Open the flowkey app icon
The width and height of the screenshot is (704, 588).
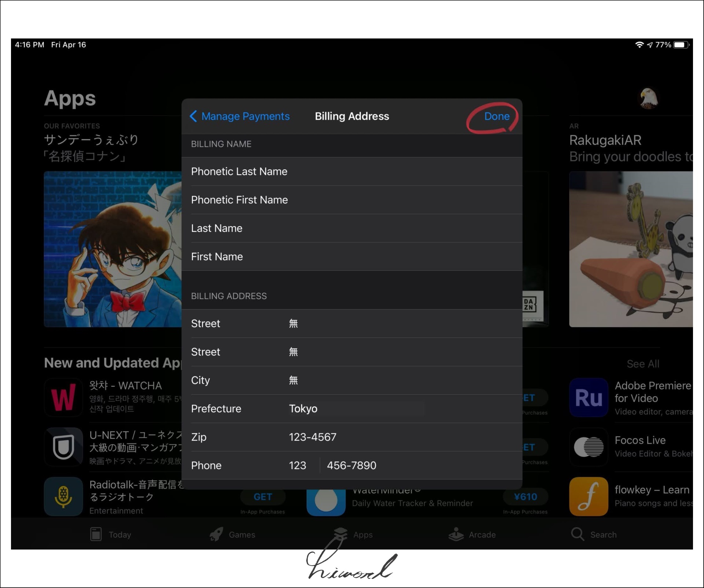point(589,496)
